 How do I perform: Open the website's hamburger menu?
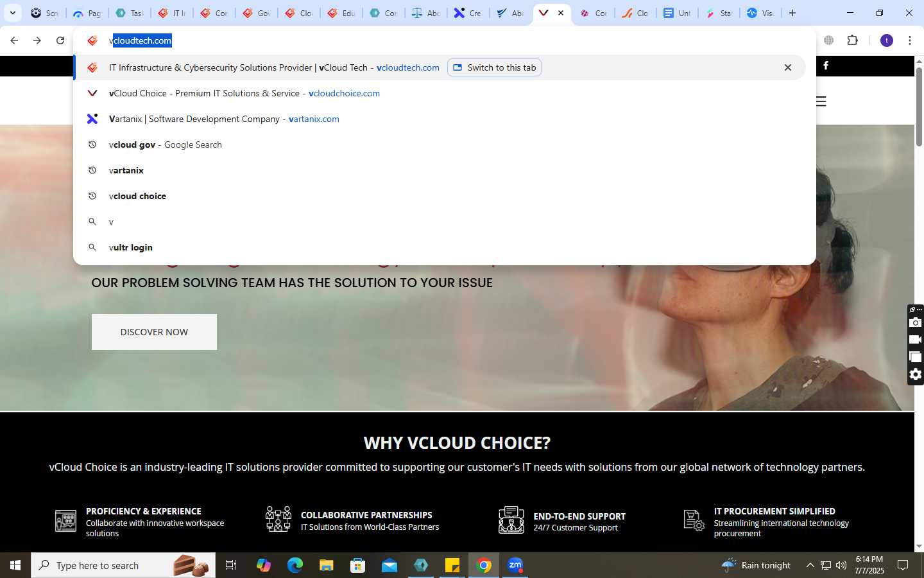pyautogui.click(x=821, y=101)
